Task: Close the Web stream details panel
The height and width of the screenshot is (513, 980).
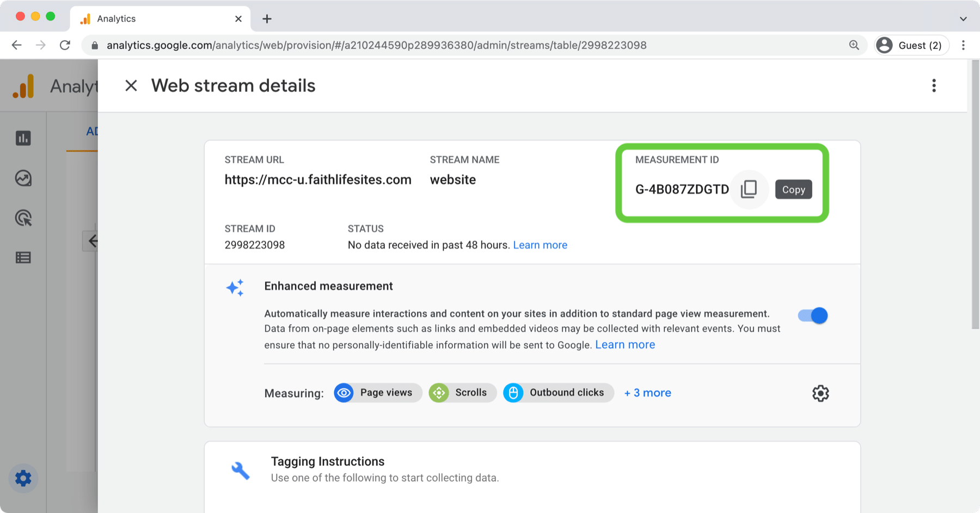Action: pos(131,85)
